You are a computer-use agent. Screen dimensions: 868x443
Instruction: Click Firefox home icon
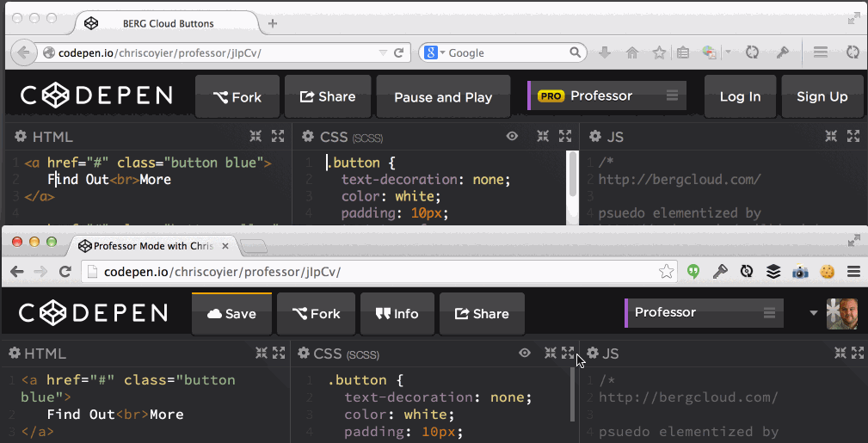click(631, 52)
